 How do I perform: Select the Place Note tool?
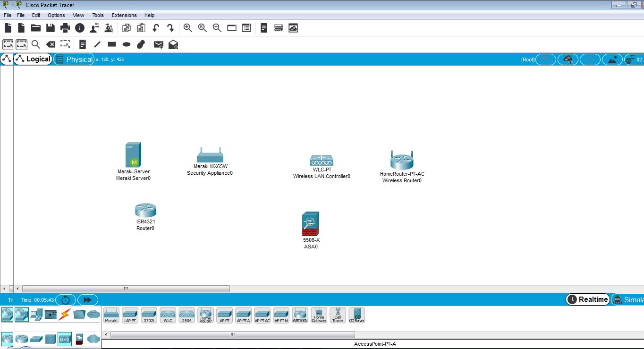(83, 44)
